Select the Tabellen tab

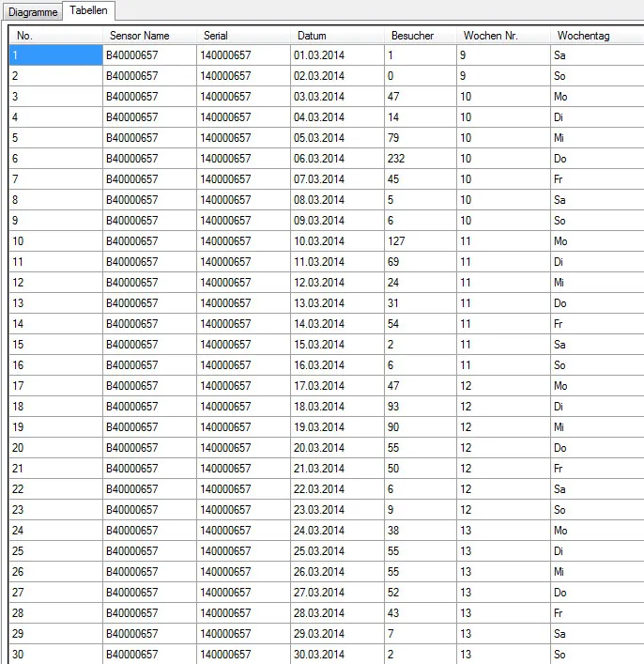coord(88,10)
